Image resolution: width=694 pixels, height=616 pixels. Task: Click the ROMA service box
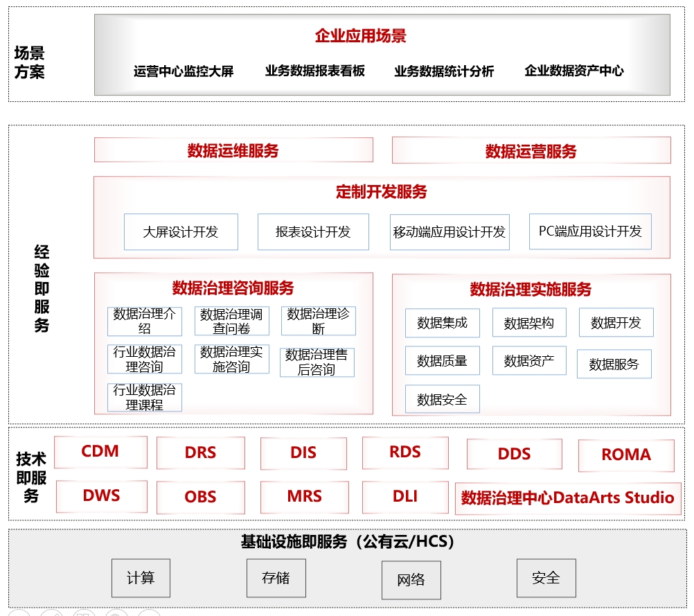(627, 455)
